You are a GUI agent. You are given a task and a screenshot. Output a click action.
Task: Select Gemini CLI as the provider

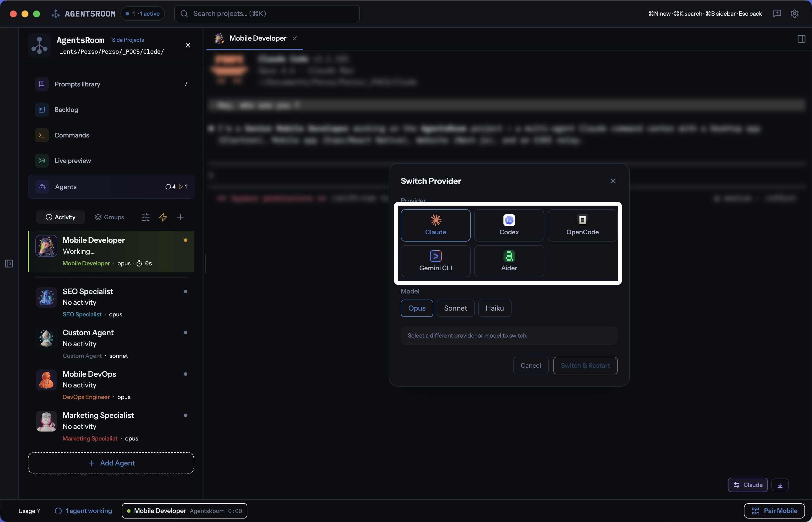click(435, 261)
